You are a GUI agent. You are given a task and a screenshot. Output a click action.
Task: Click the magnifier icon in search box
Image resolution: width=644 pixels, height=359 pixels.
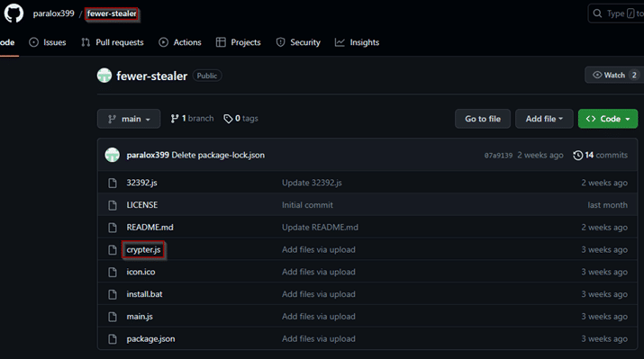click(x=597, y=13)
